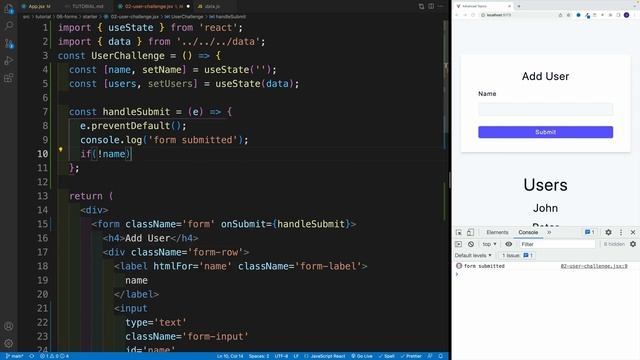The image size is (640, 360).
Task: Click the 02-user-challenge.jsx:9 source link
Action: [x=594, y=266]
